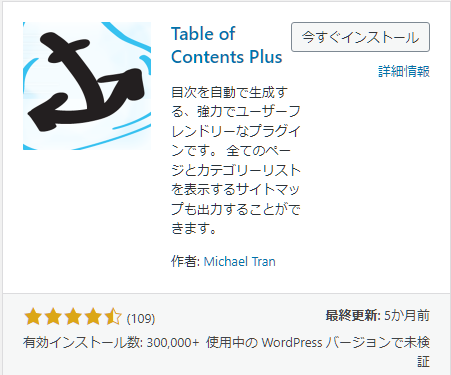Click the 今すぐインストール button
The height and width of the screenshot is (375, 451).
(x=360, y=37)
